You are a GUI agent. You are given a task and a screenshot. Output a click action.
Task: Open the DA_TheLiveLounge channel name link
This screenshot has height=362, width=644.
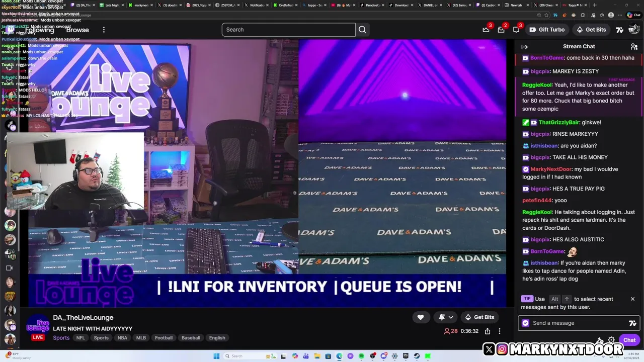(x=83, y=317)
